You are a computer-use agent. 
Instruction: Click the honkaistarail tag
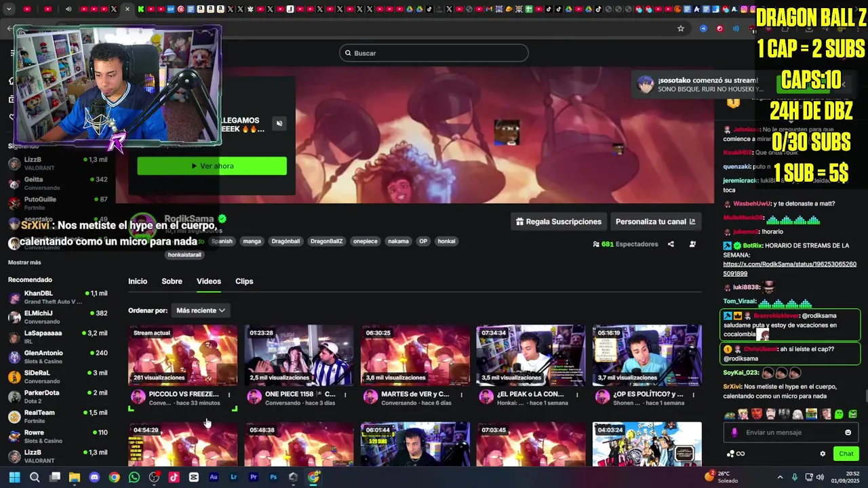pyautogui.click(x=184, y=255)
